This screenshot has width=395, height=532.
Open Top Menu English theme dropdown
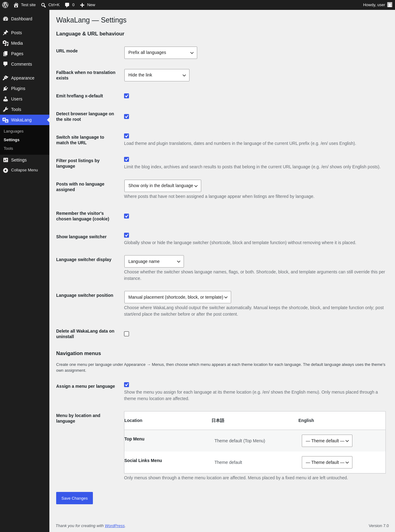point(327,441)
